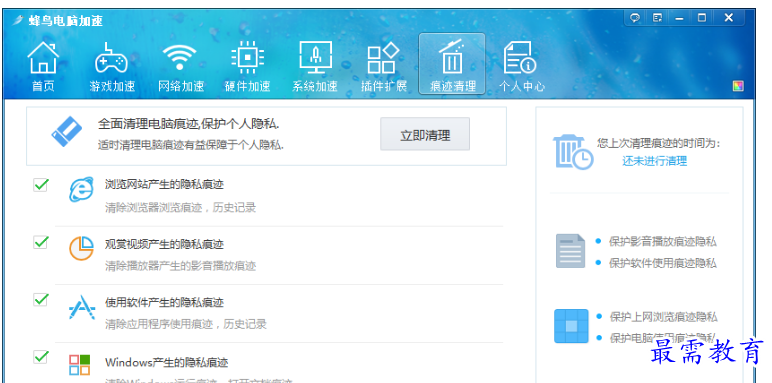The image size is (772, 383).
Task: Click 清除浏览器浏览痕迹，历史记录 description
Action: click(180, 207)
